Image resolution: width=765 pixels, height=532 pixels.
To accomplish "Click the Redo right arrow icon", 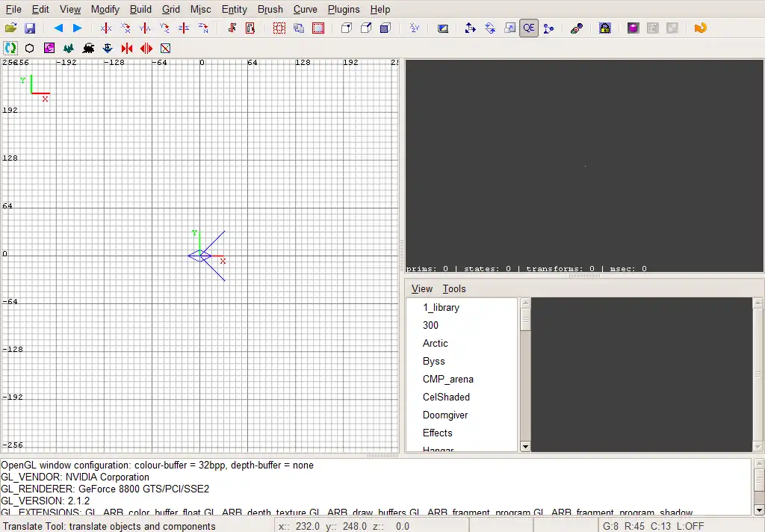I will click(x=77, y=28).
